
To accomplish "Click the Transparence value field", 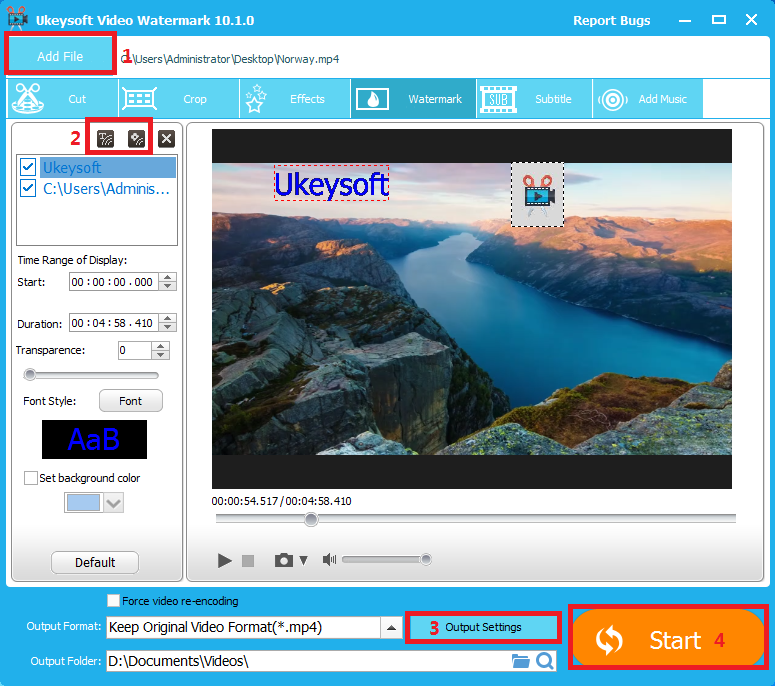I will tap(134, 350).
